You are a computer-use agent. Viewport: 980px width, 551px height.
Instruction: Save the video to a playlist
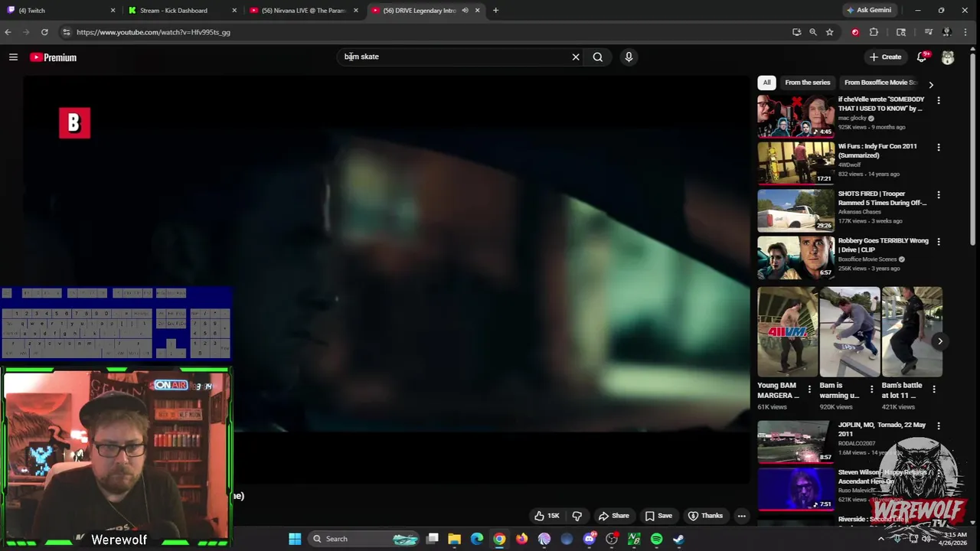pyautogui.click(x=658, y=516)
